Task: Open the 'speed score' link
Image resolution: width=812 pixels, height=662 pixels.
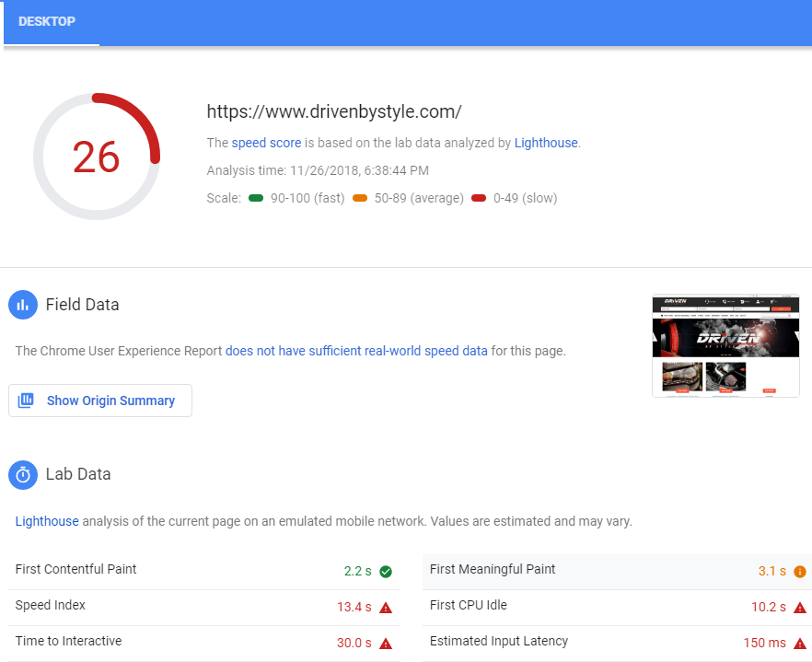Action: (x=266, y=143)
